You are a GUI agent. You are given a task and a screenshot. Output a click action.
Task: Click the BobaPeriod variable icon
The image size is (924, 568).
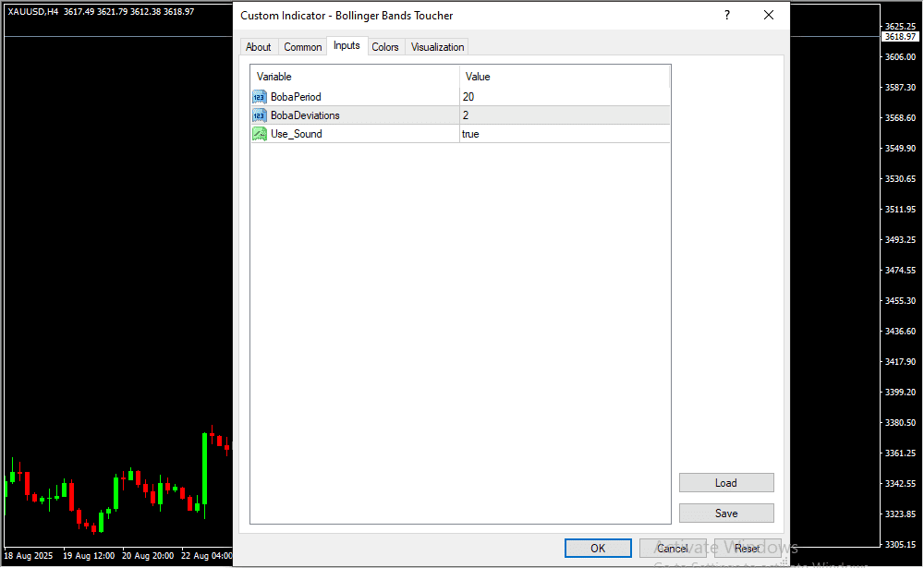(259, 97)
